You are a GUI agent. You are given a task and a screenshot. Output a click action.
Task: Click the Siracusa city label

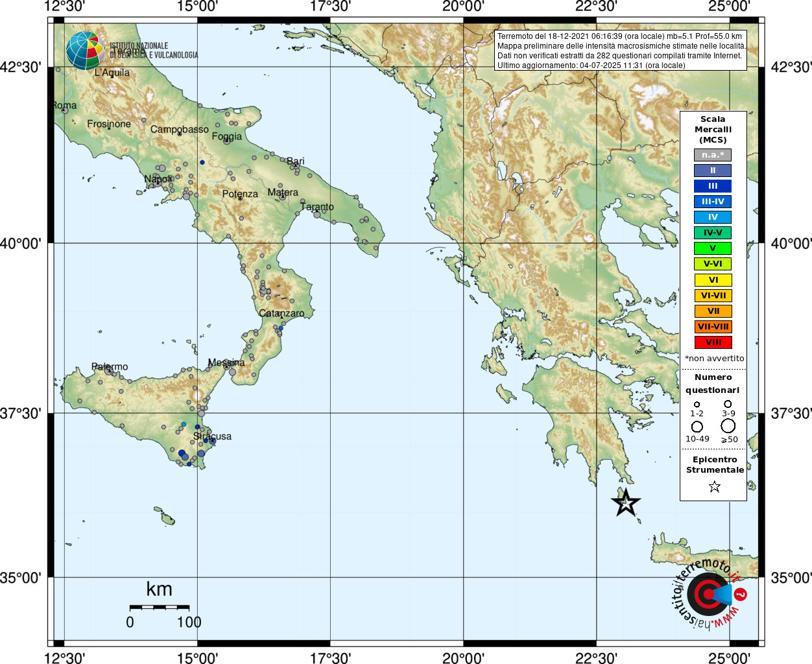(x=212, y=436)
